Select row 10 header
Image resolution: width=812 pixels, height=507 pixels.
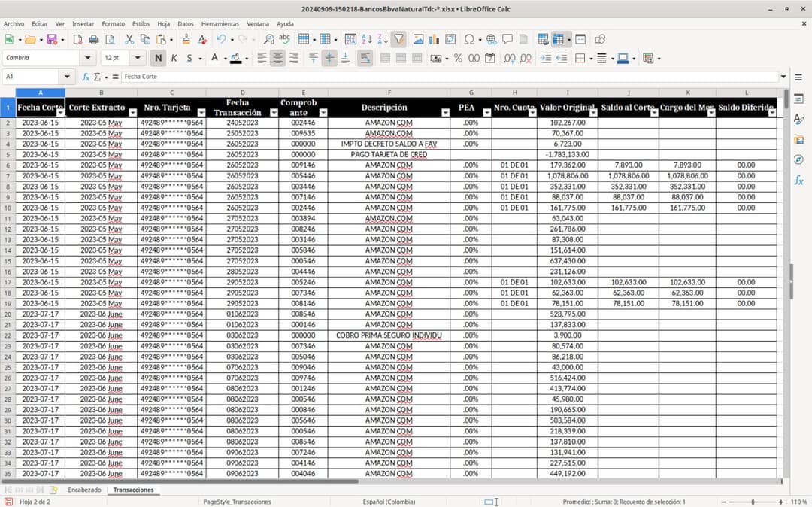[x=8, y=208]
